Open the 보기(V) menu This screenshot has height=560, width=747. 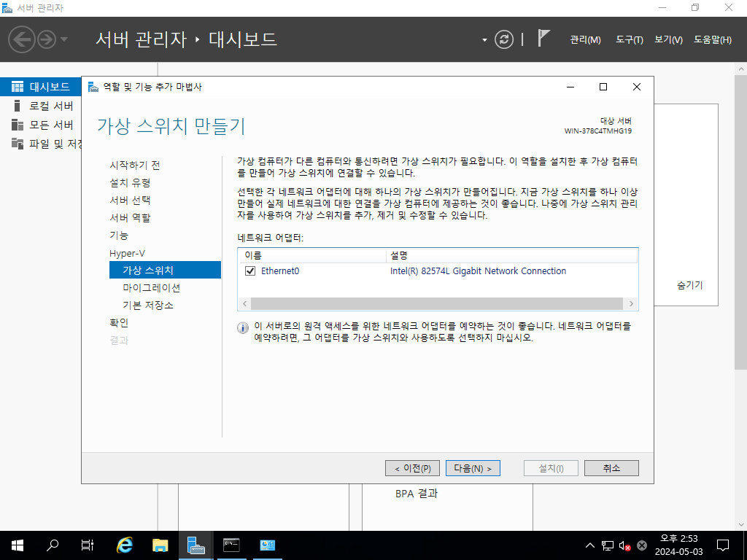coord(668,40)
